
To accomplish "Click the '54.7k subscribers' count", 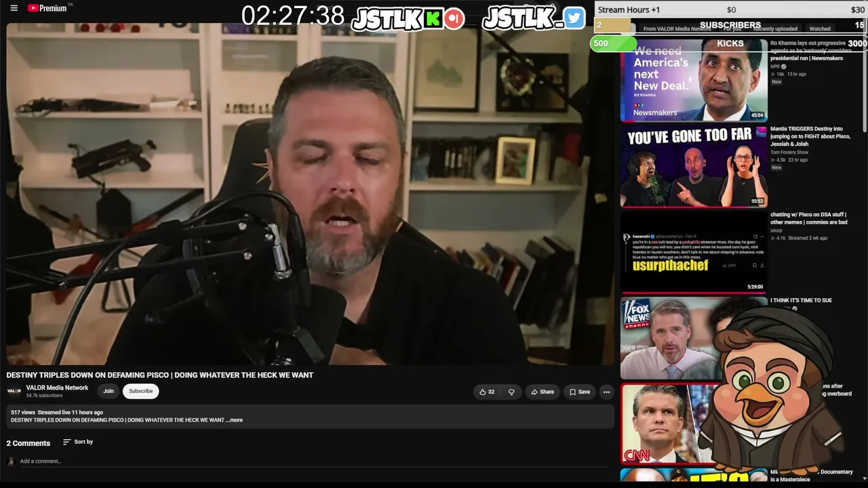I will [x=44, y=396].
